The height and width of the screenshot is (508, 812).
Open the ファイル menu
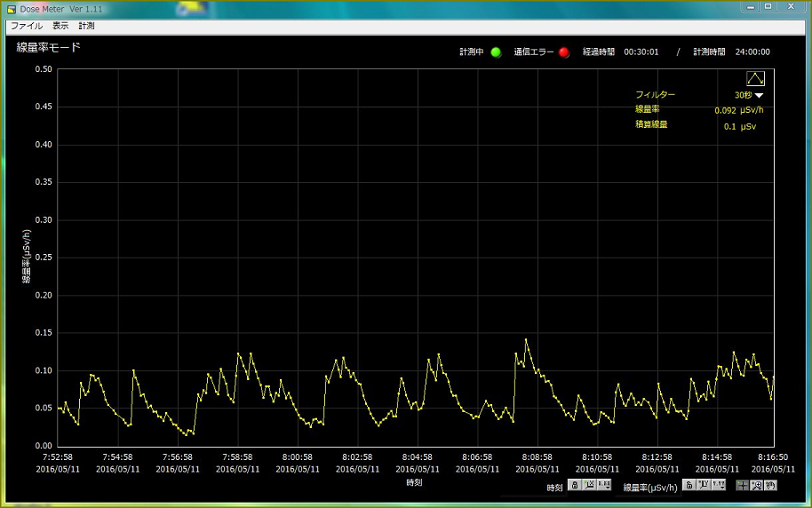pos(26,27)
